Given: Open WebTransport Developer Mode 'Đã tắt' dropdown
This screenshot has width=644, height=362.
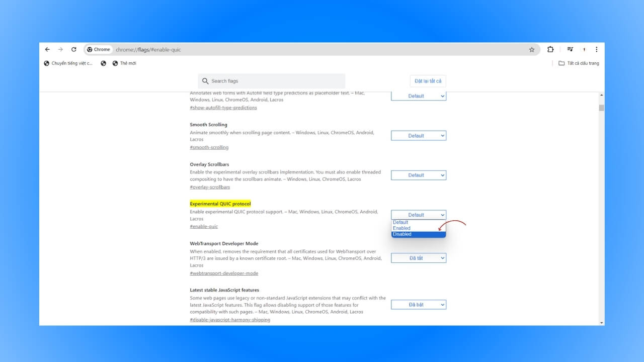Looking at the screenshot, I should tap(419, 258).
